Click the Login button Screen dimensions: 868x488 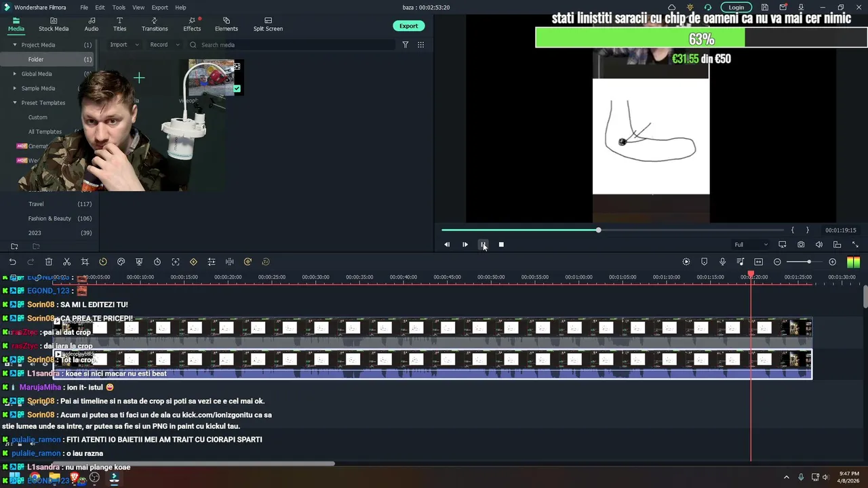[736, 7]
